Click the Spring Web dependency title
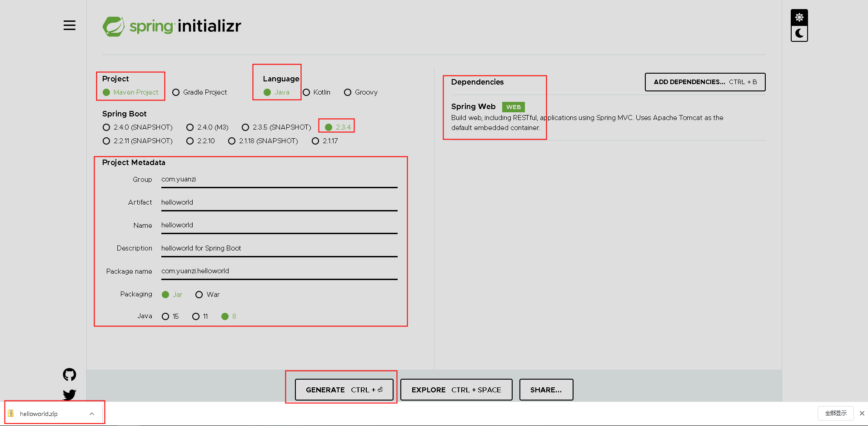This screenshot has height=426, width=868. pos(474,106)
